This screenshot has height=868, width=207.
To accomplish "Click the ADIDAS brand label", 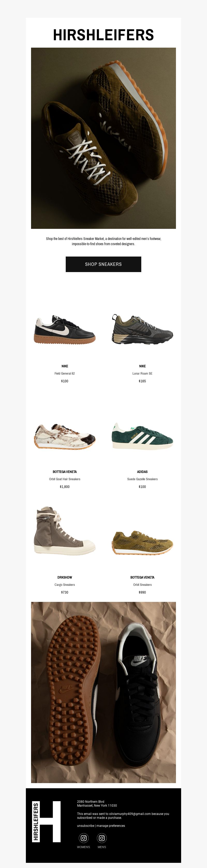I will 142,472.
